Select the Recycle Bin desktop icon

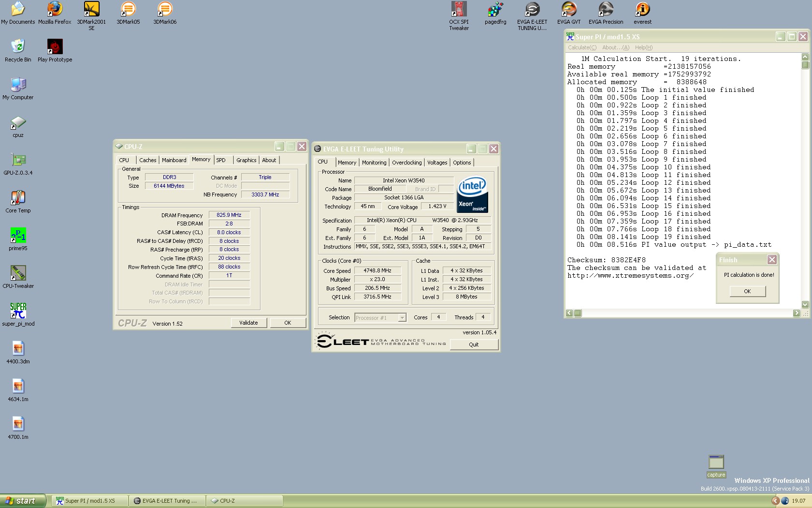coord(18,51)
